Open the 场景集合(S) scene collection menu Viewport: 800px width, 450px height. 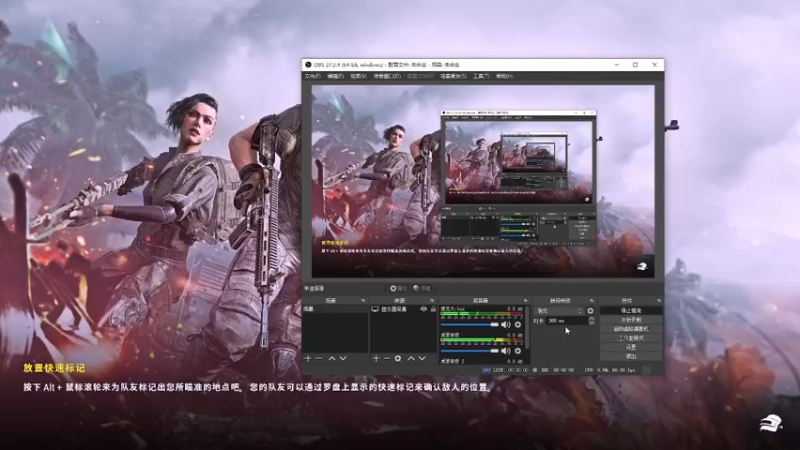[x=453, y=76]
